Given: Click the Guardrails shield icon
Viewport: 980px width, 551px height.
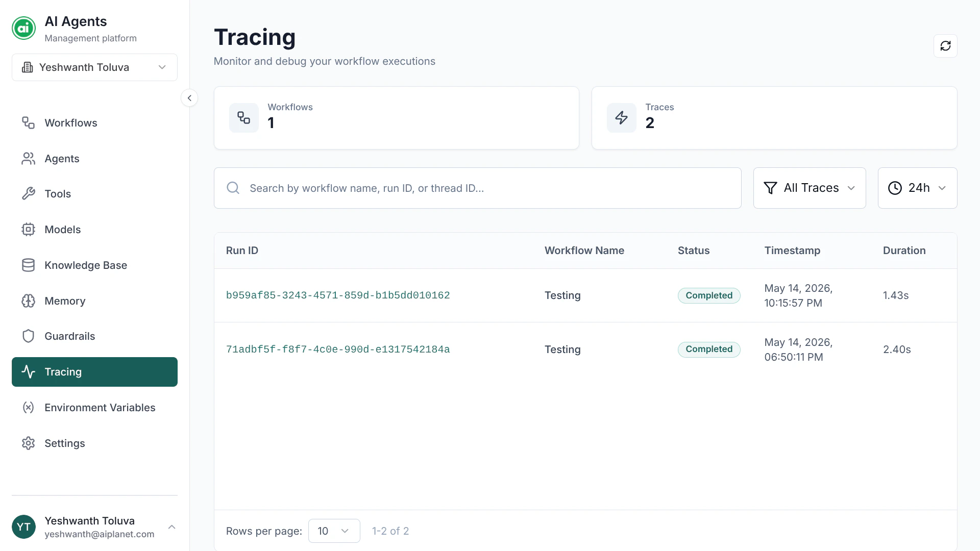Looking at the screenshot, I should [28, 336].
